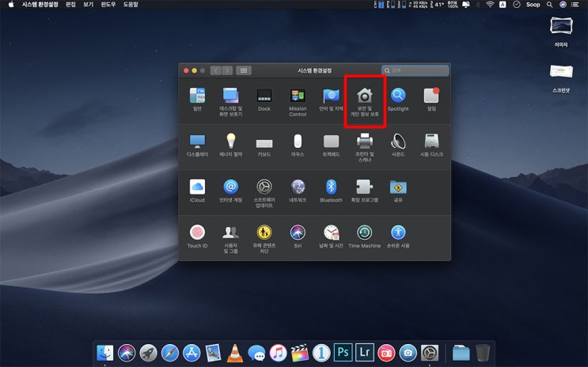This screenshot has height=367, width=588.
Task: Open the Siri preference pane
Action: tap(298, 236)
